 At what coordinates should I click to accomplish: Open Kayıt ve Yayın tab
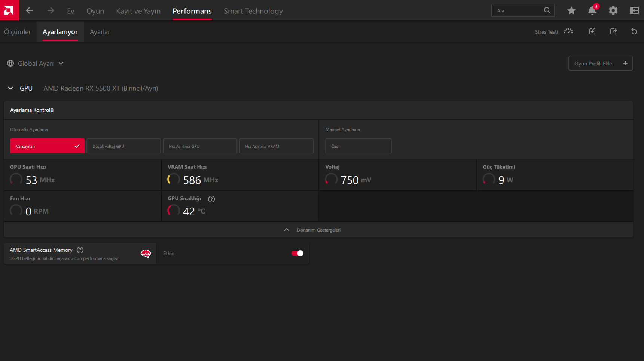(138, 11)
